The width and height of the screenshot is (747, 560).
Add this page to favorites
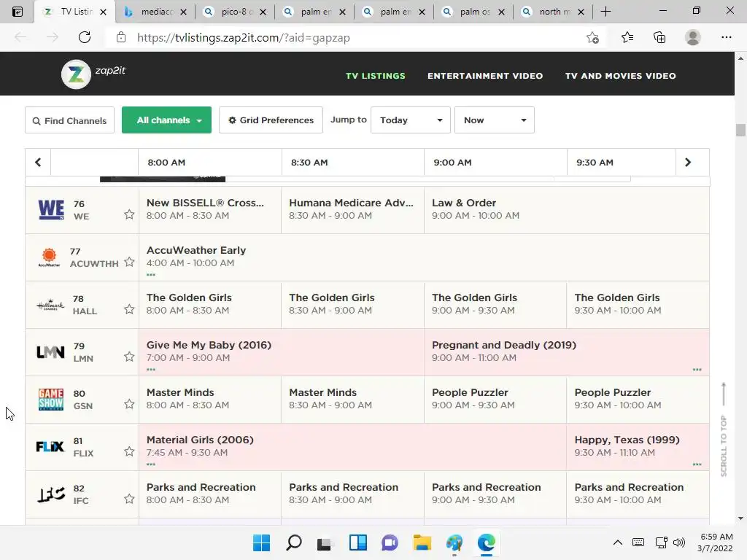tap(592, 38)
